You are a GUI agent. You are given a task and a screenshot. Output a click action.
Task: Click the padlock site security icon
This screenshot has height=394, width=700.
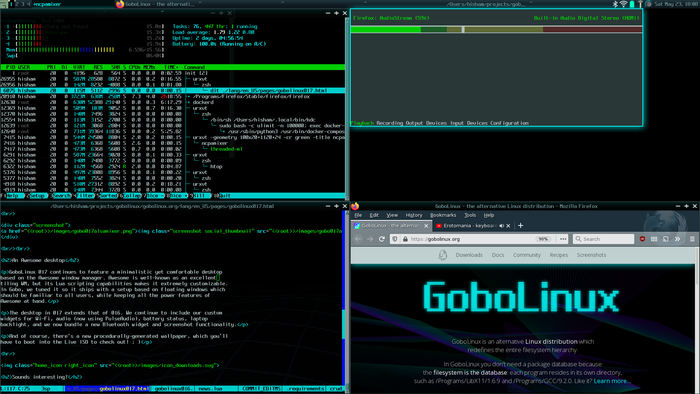[x=405, y=239]
